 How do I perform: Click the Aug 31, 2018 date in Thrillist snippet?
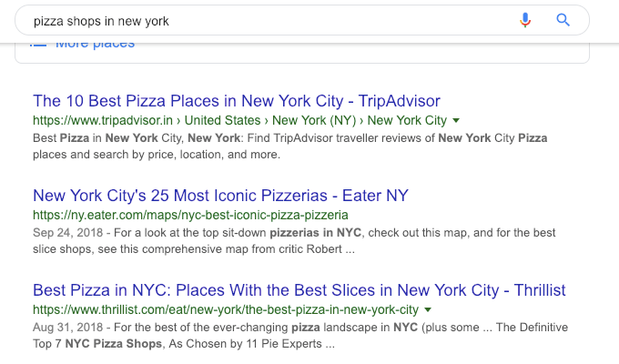[68, 328]
